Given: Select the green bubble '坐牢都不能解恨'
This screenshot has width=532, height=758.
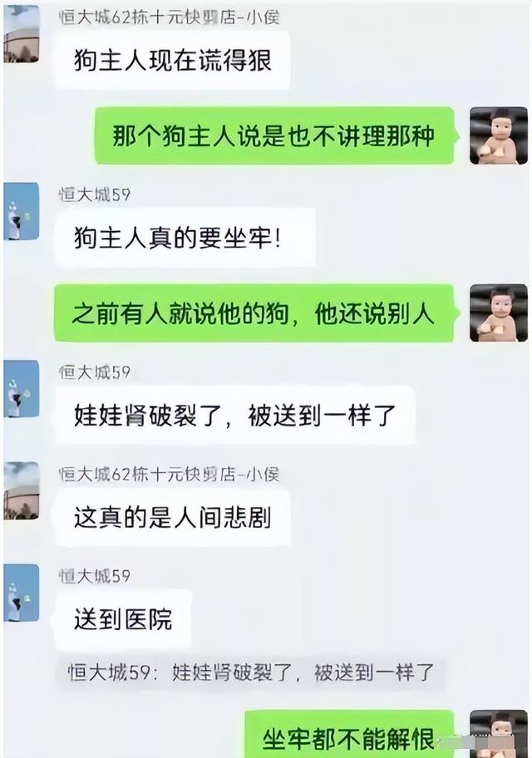Looking at the screenshot, I should click(x=350, y=735).
